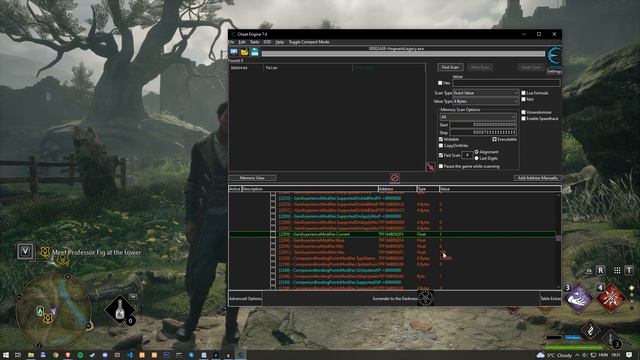Open Settings under the Cheat Engine logo
640x360 pixels.
tap(554, 71)
